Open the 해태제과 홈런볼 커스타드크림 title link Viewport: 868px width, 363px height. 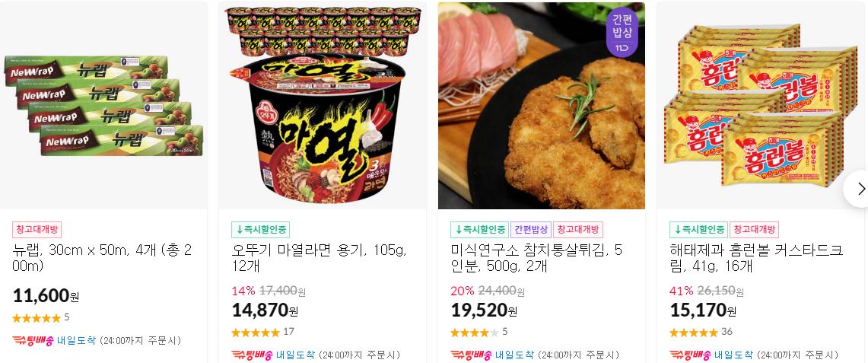[x=756, y=258]
